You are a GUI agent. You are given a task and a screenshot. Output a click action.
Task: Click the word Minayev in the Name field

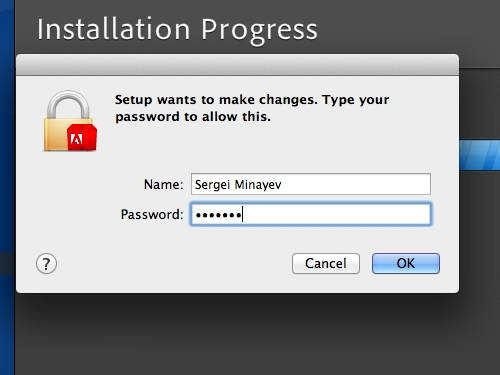(258, 185)
